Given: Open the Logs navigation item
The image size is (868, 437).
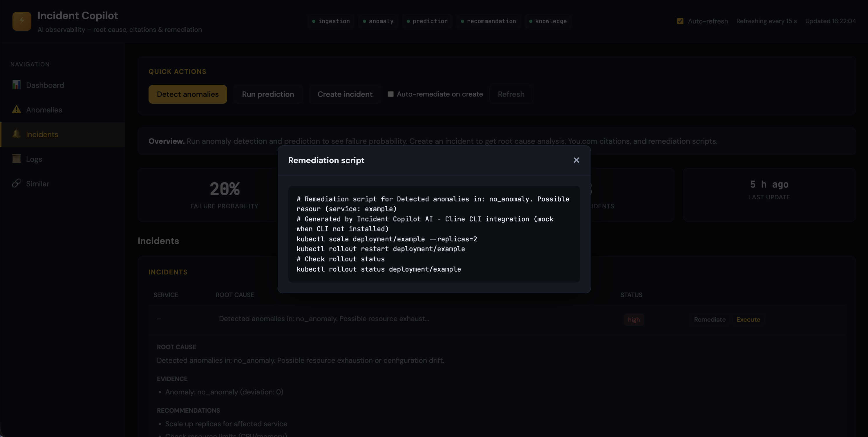Looking at the screenshot, I should pyautogui.click(x=34, y=159).
